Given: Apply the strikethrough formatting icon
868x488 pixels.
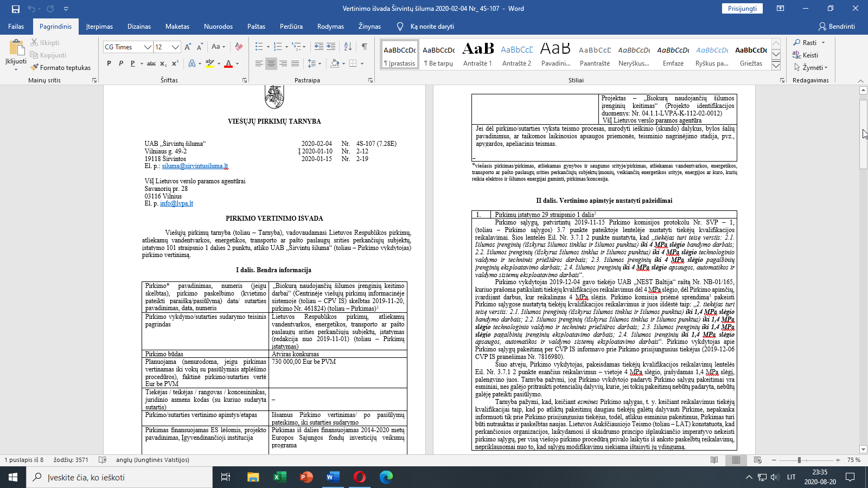Looking at the screenshot, I should point(151,63).
